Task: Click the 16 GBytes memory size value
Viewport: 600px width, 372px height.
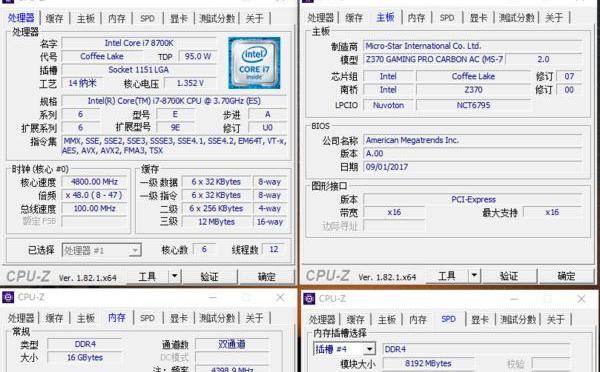Action: tap(85, 357)
